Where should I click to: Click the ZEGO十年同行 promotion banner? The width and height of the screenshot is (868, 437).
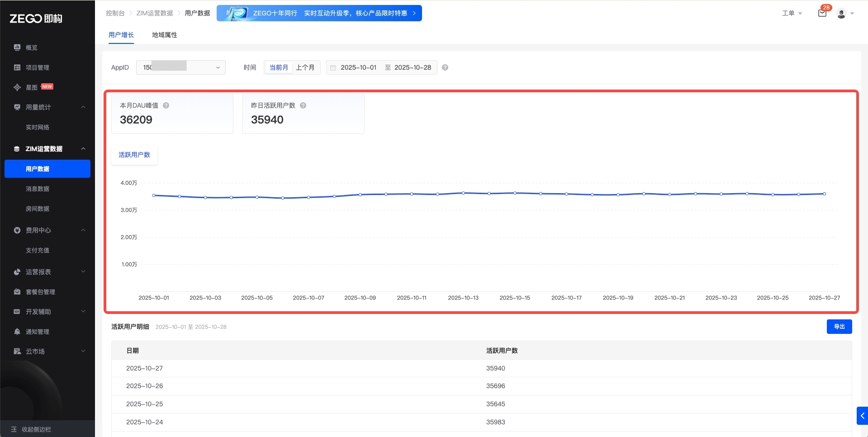(x=319, y=13)
